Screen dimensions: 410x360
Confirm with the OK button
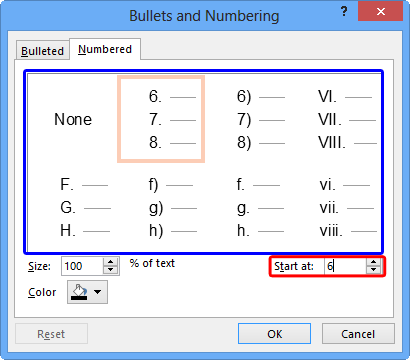pos(274,334)
